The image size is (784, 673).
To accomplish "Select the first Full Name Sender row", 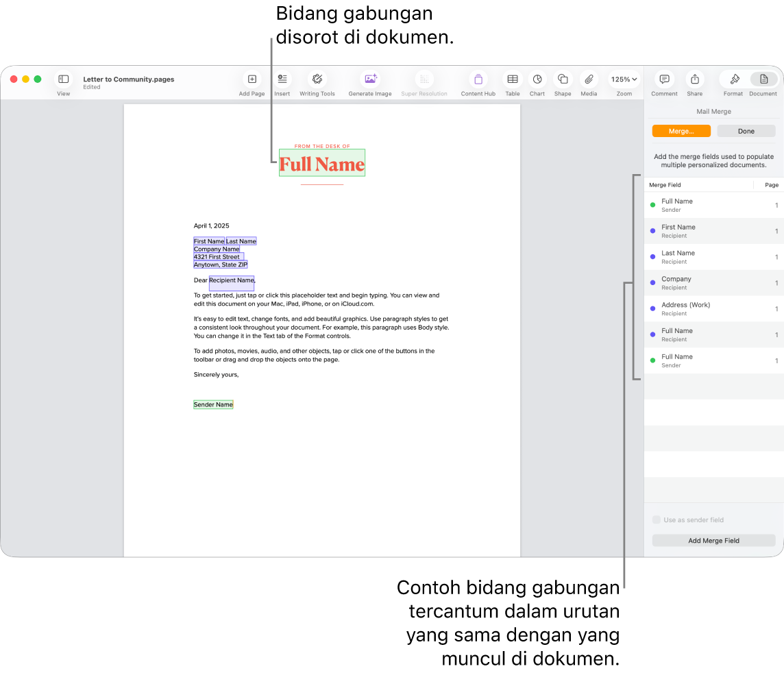I will pos(713,205).
